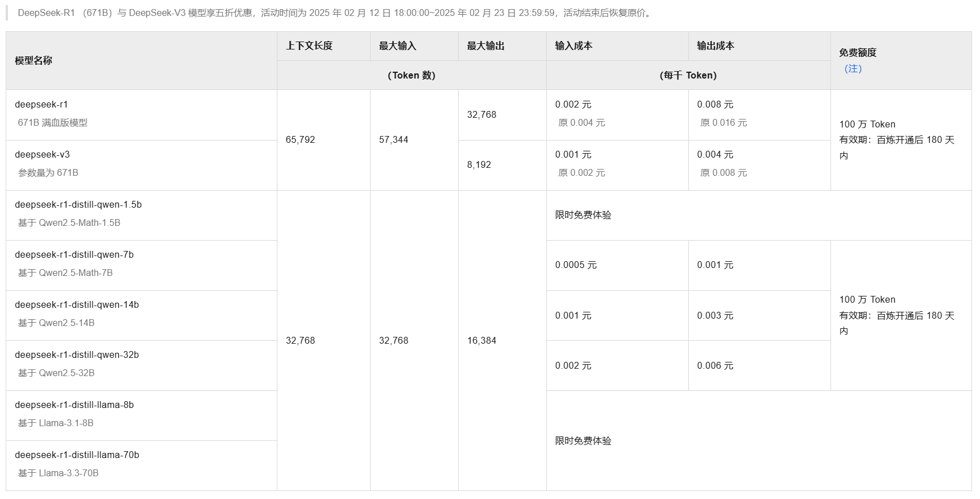Click the 输出成本 column header
The image size is (980, 499).
coord(716,46)
